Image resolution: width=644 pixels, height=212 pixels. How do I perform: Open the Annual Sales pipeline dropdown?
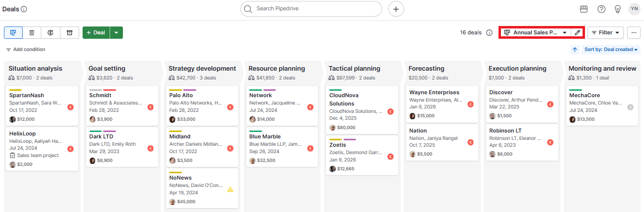click(x=536, y=32)
